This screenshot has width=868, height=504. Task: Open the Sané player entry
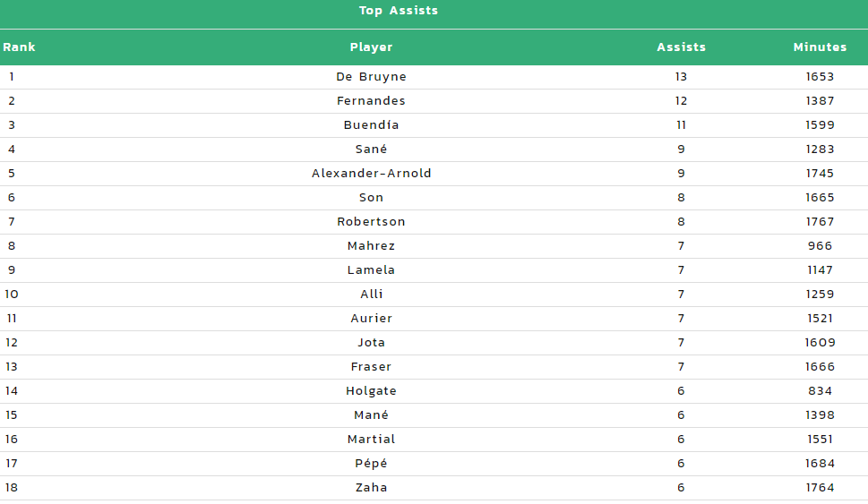tap(371, 149)
